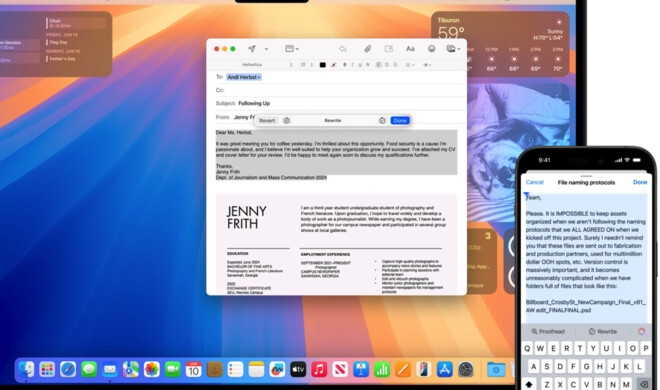This screenshot has height=390, width=660.
Task: Toggle the Aa format bar button
Action: pyautogui.click(x=410, y=49)
